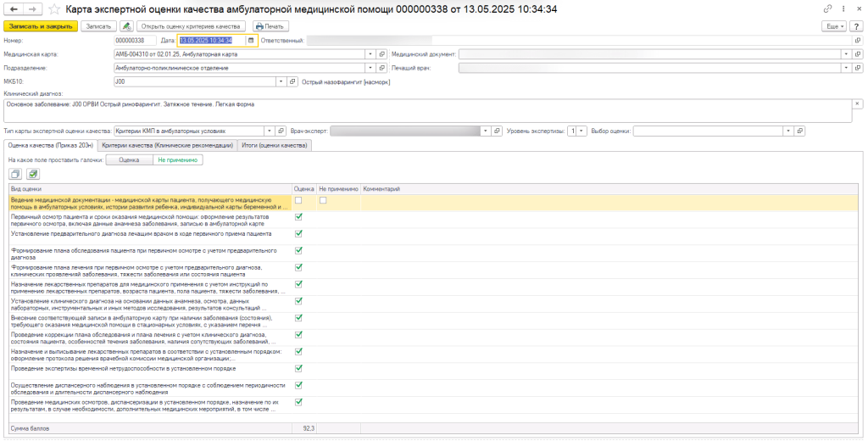Image resolution: width=868 pixels, height=441 pixels.
Task: Expand the Выбор оценки dropdown list
Action: pyautogui.click(x=788, y=131)
